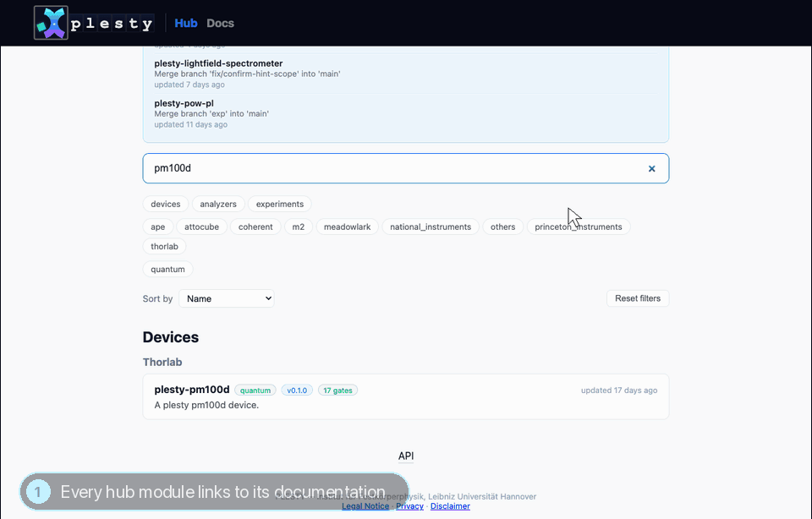812x519 pixels.
Task: Open the plesty-pow-pl update entry
Action: click(405, 113)
